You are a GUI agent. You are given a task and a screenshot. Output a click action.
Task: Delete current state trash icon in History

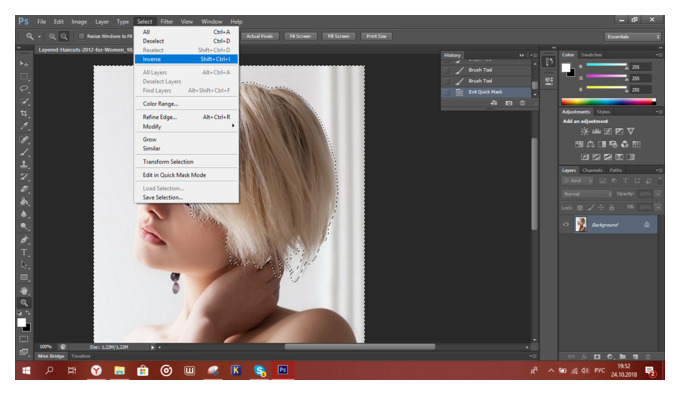[x=523, y=103]
